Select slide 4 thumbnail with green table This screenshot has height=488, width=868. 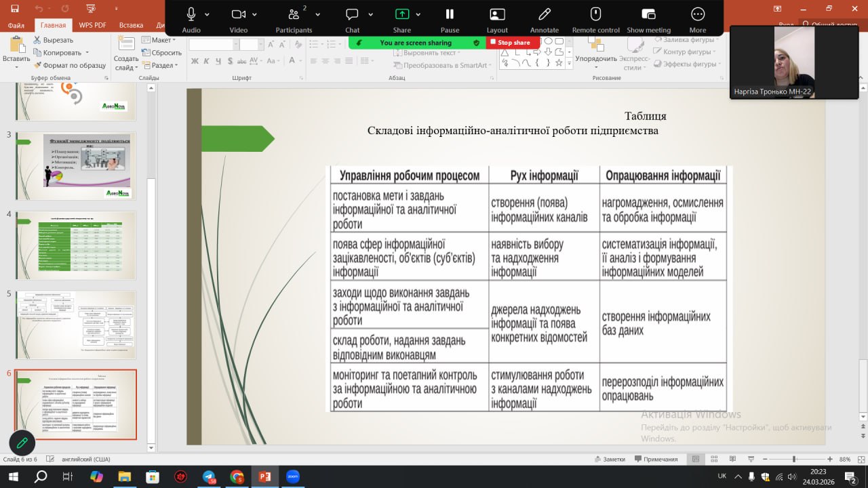point(76,245)
